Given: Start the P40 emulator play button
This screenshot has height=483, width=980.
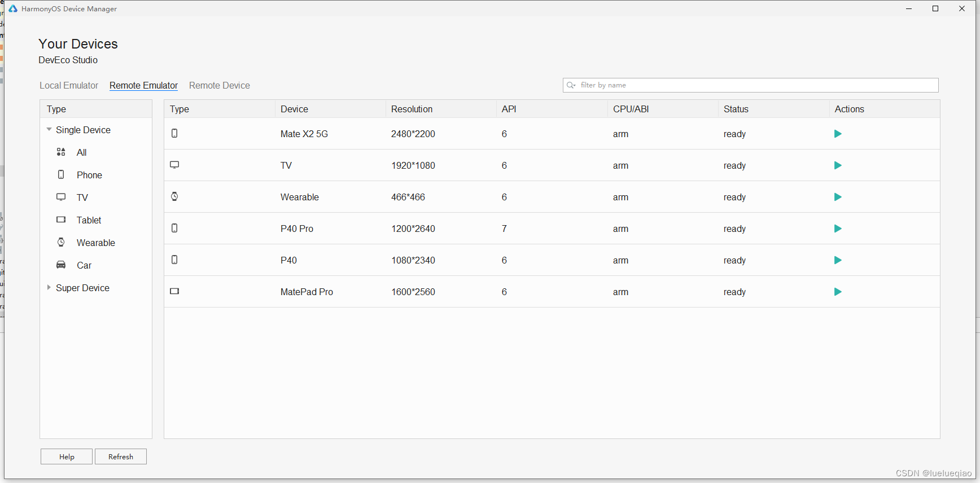Looking at the screenshot, I should tap(838, 260).
